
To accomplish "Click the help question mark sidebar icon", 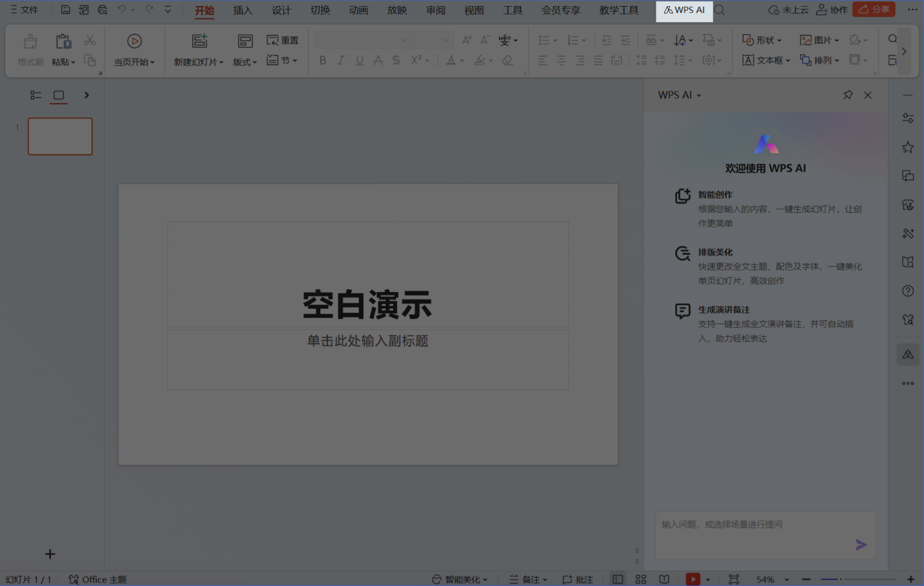I will coord(908,291).
